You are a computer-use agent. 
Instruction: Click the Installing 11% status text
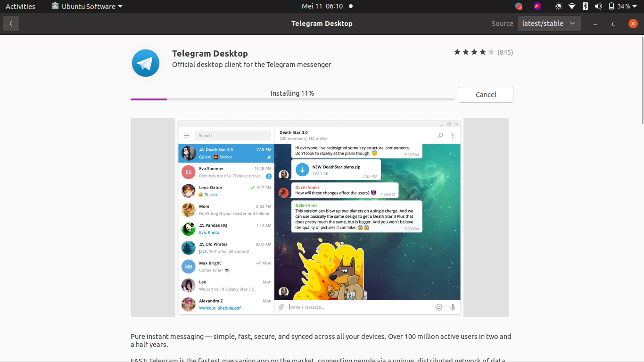point(292,93)
